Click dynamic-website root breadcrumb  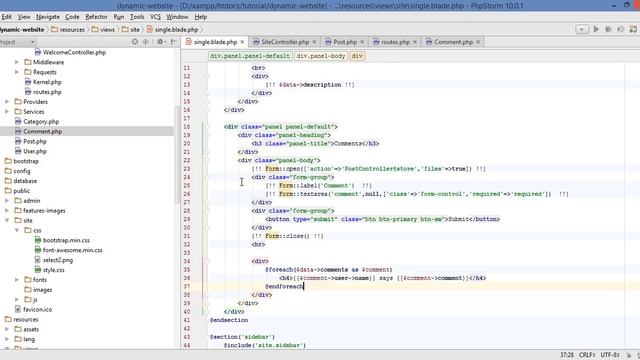pyautogui.click(x=22, y=29)
